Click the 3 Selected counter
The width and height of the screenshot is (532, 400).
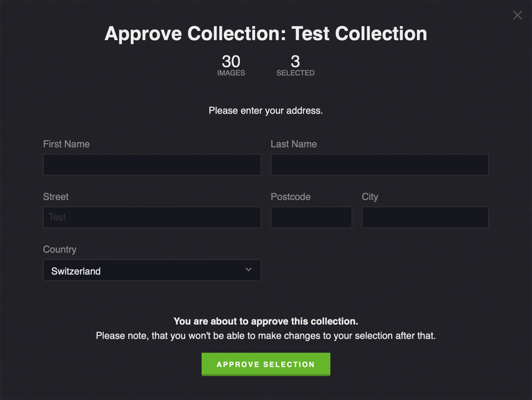[295, 65]
